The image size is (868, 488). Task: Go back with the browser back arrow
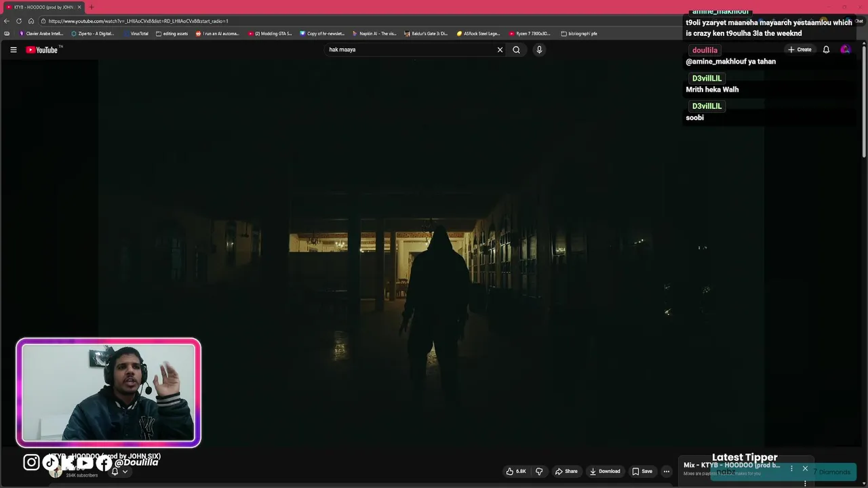point(7,21)
